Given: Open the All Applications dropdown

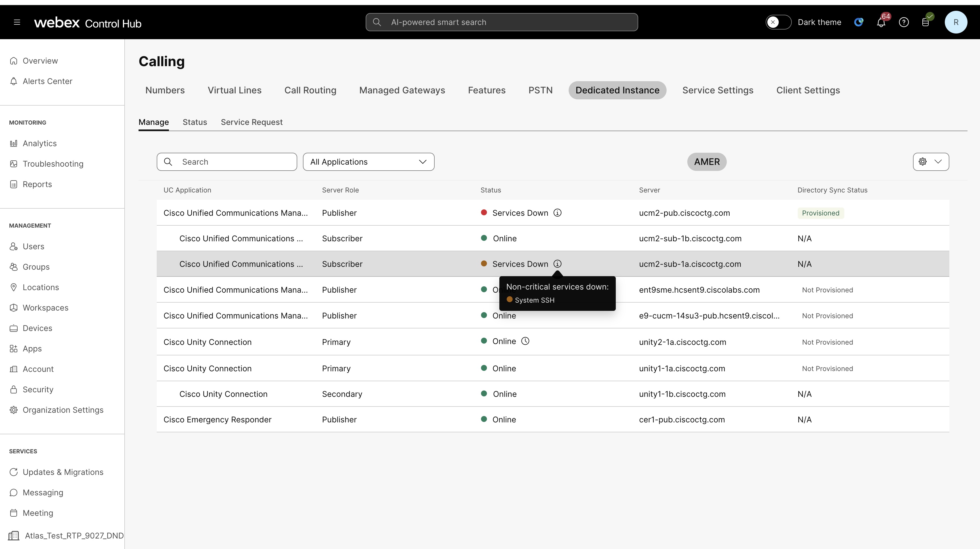Looking at the screenshot, I should pyautogui.click(x=368, y=162).
